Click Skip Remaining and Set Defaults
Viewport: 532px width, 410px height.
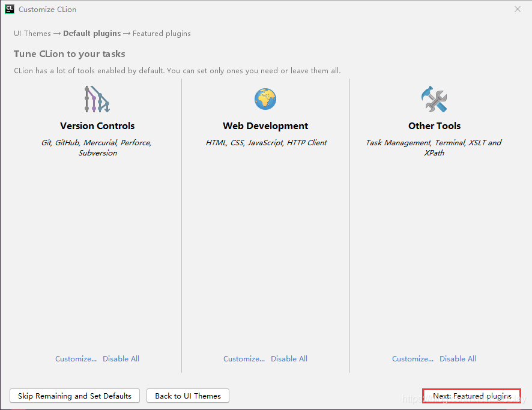pos(74,396)
